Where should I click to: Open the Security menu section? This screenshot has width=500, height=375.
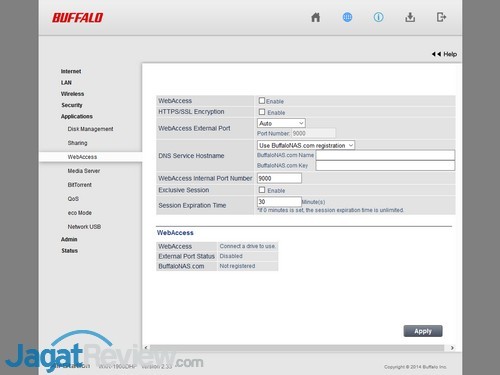(72, 105)
